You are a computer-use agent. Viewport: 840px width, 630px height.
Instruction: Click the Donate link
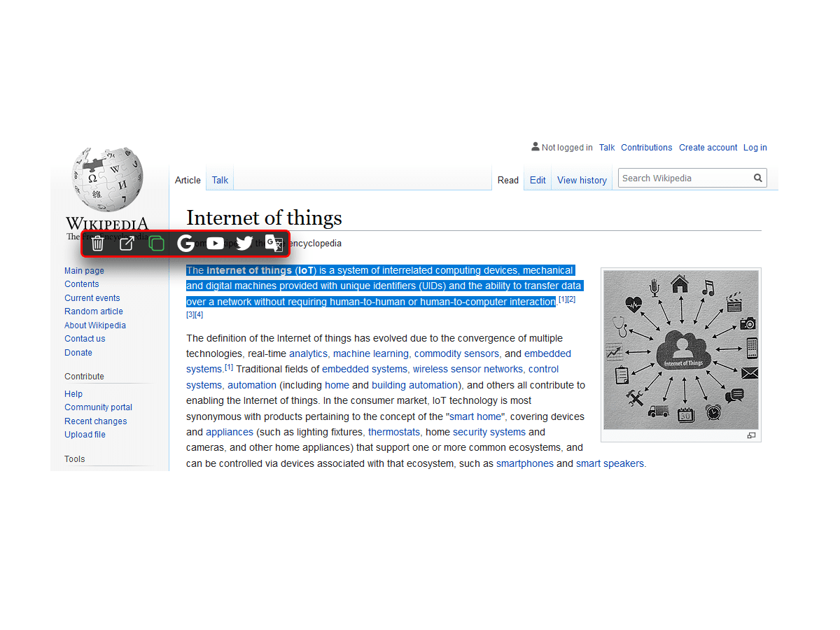78,353
